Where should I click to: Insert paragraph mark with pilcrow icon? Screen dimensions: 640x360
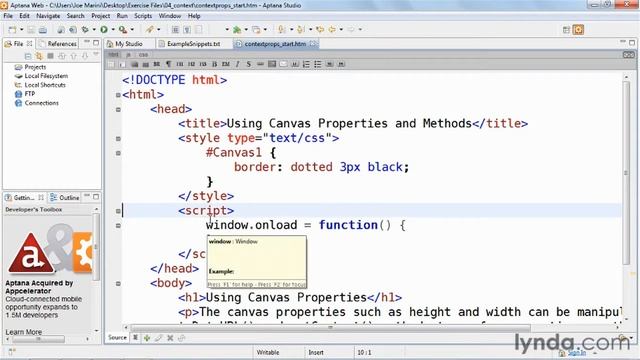coord(169,64)
